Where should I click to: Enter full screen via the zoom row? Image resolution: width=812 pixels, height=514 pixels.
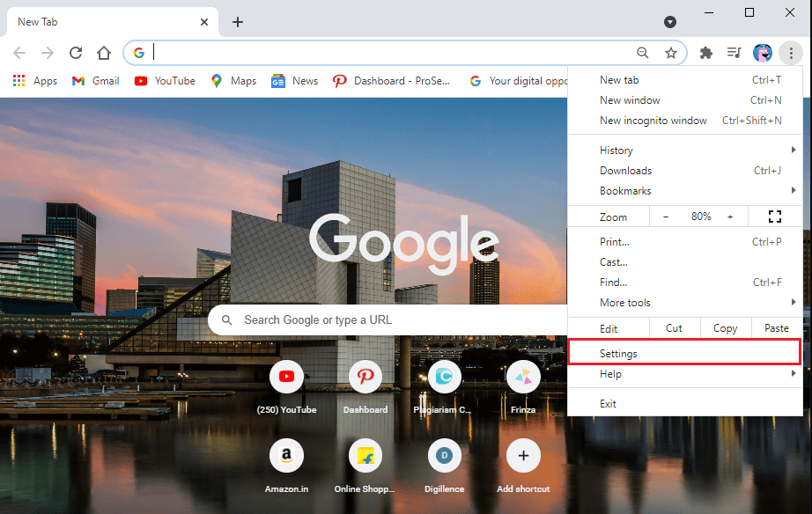click(x=774, y=216)
